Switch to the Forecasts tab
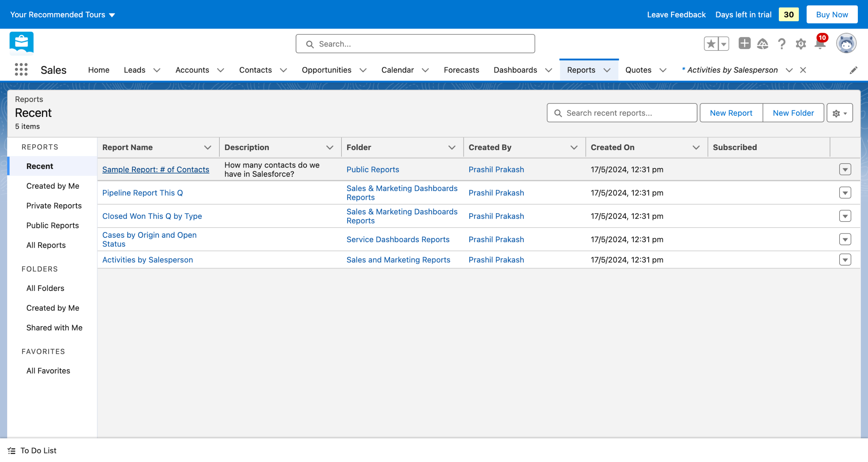868x462 pixels. pos(461,70)
